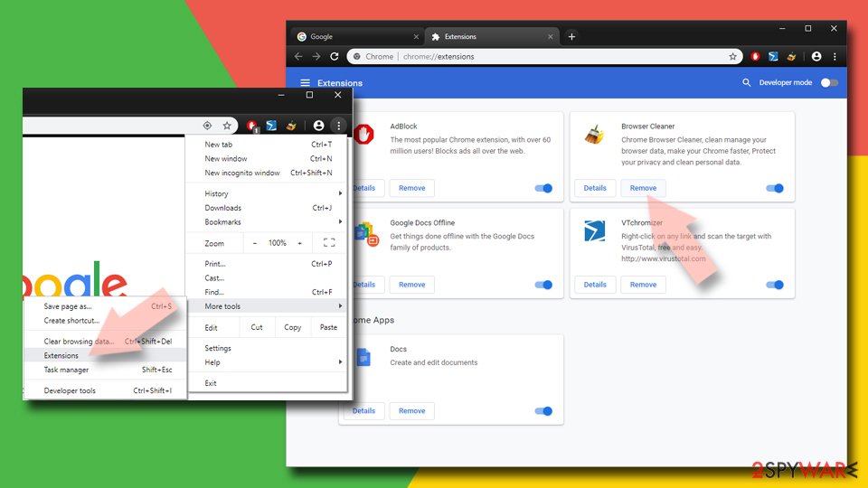Expand the Help submenu
The image size is (868, 488).
coord(268,362)
